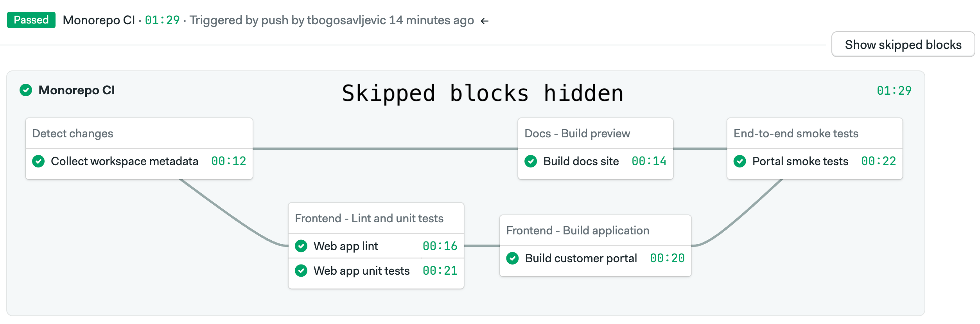Screen dimensions: 980x324
Task: Click the green Passed status badge
Action: tap(31, 20)
